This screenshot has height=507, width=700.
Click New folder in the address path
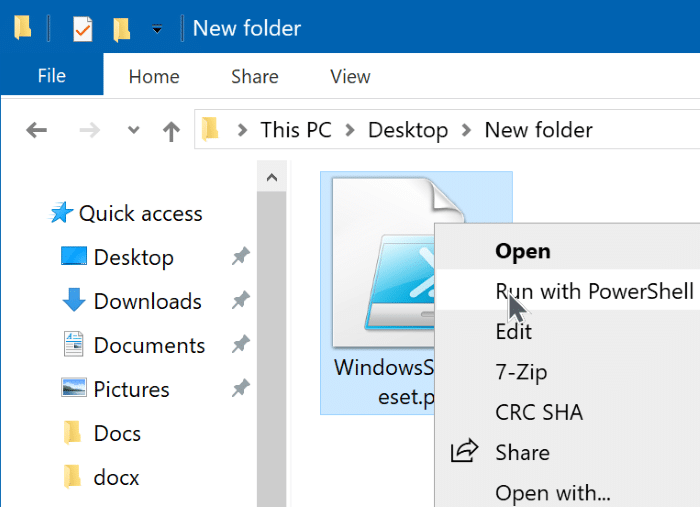click(538, 130)
